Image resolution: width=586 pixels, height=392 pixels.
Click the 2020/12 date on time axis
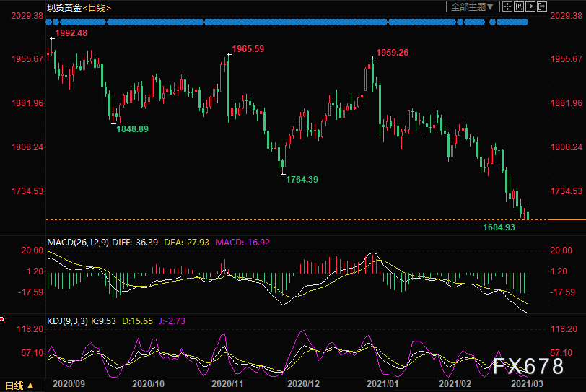pos(303,384)
